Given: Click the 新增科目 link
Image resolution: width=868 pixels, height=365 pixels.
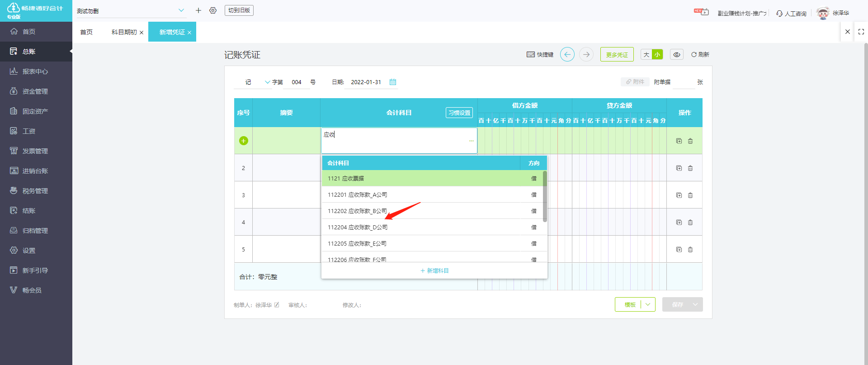Looking at the screenshot, I should pyautogui.click(x=434, y=270).
